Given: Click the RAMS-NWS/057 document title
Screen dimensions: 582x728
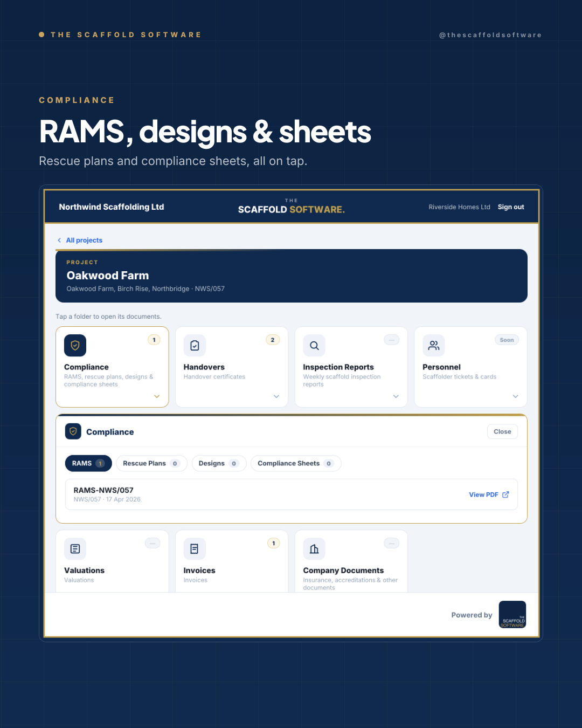Looking at the screenshot, I should (x=103, y=490).
